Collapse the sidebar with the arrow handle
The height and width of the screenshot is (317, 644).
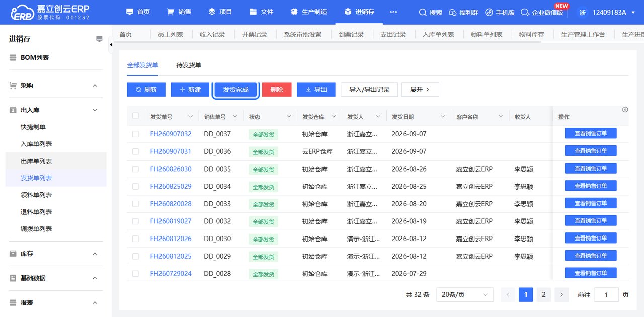[x=111, y=45]
